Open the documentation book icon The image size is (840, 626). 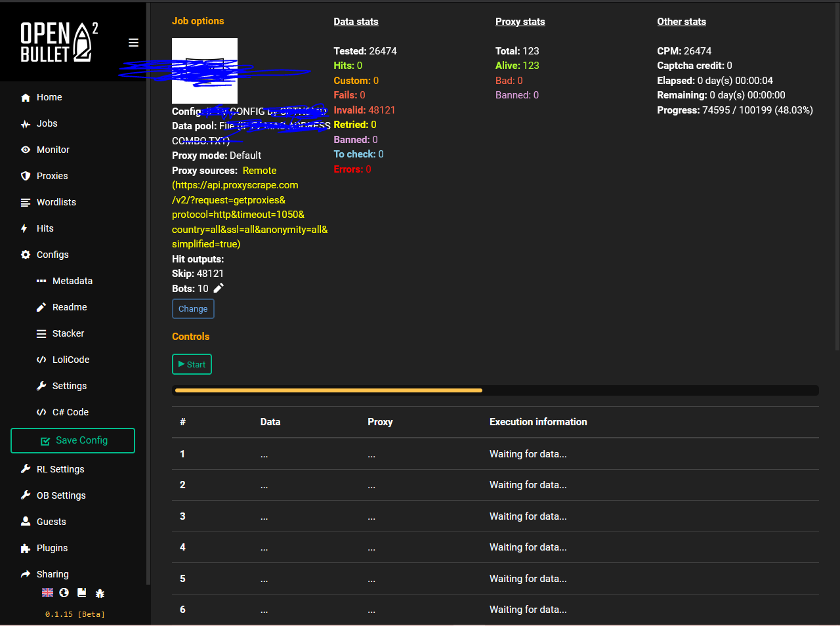point(82,593)
